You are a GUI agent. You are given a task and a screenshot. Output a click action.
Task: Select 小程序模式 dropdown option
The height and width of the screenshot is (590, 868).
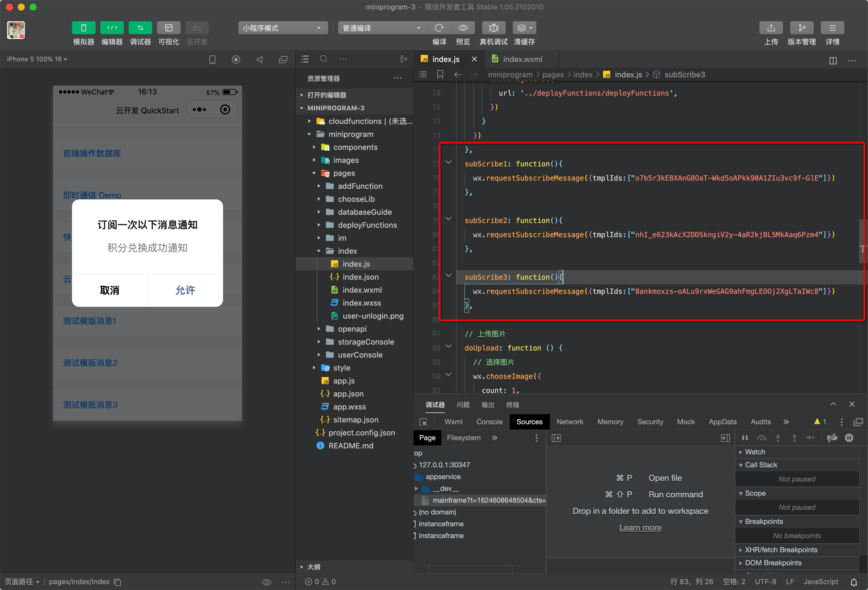281,27
